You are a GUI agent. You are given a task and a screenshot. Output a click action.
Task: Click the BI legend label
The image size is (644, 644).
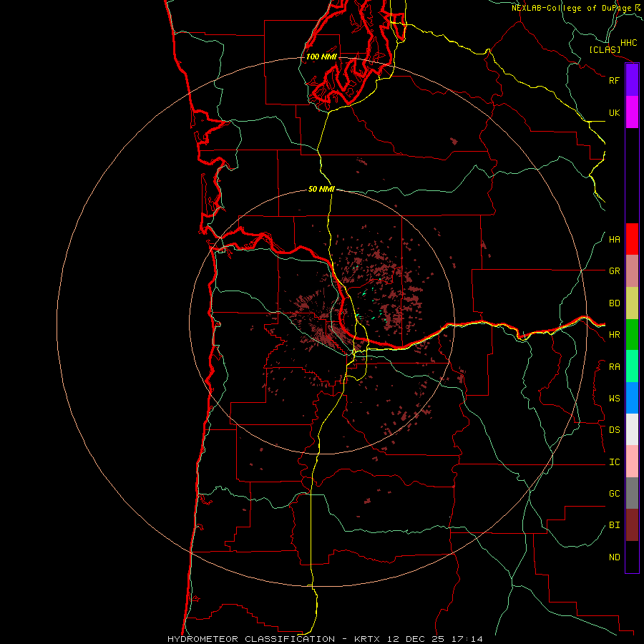tap(614, 525)
